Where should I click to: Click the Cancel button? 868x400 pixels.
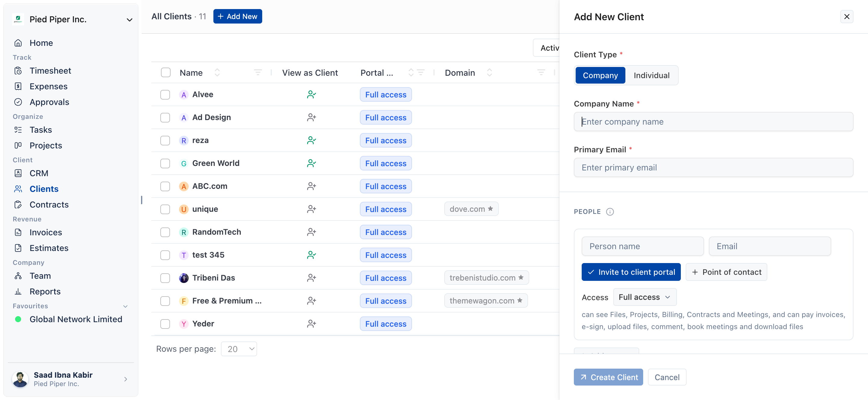(667, 377)
